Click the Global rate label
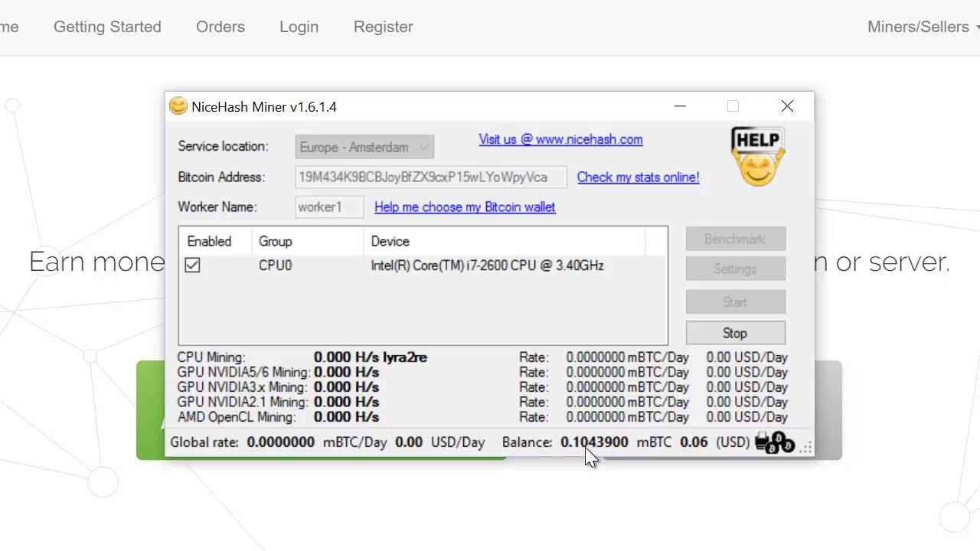Image resolution: width=980 pixels, height=551 pixels. tap(204, 442)
